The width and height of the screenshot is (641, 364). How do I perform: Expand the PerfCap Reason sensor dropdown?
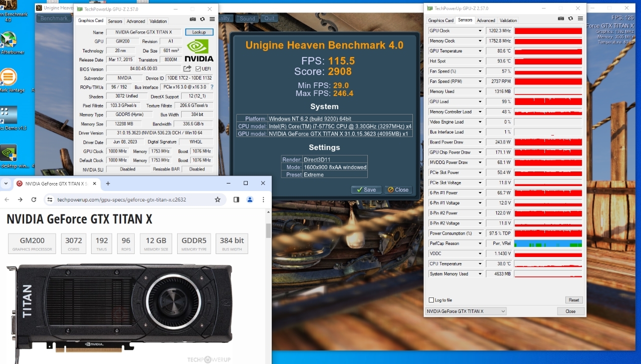click(480, 243)
